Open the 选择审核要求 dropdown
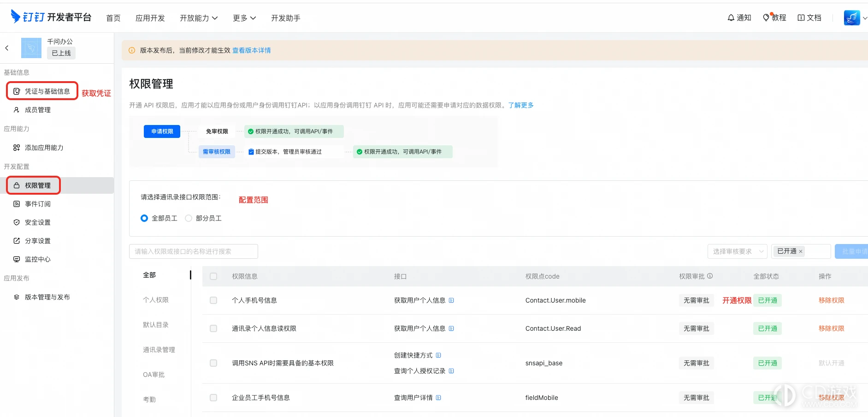 [x=738, y=251]
